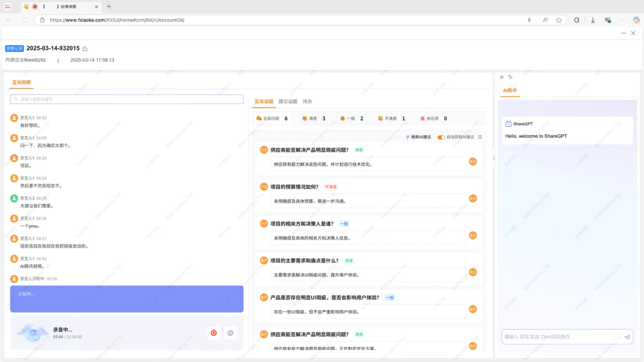Open browser downloads icon in toolbar
This screenshot has width=644, height=362.
click(593, 20)
